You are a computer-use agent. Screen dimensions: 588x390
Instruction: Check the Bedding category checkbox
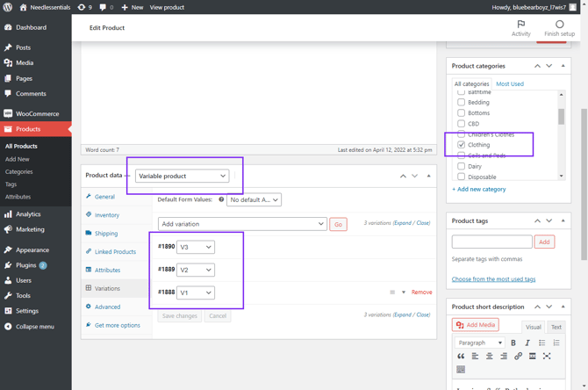coord(462,103)
